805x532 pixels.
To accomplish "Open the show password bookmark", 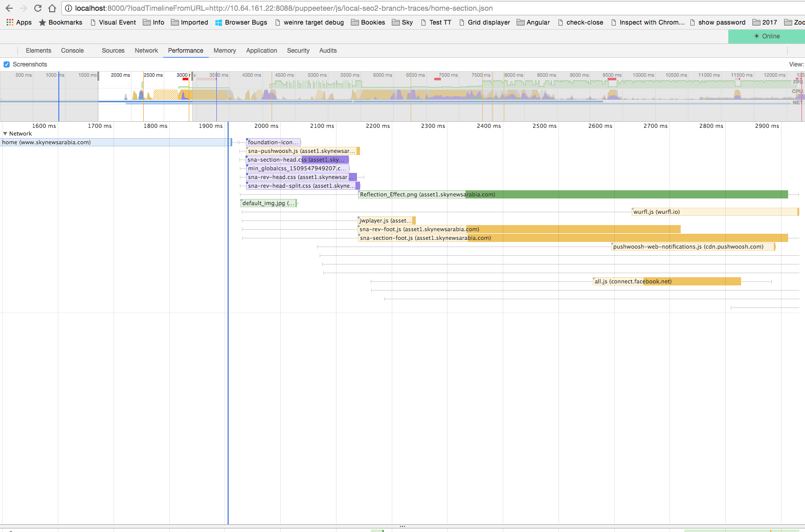I will point(717,23).
